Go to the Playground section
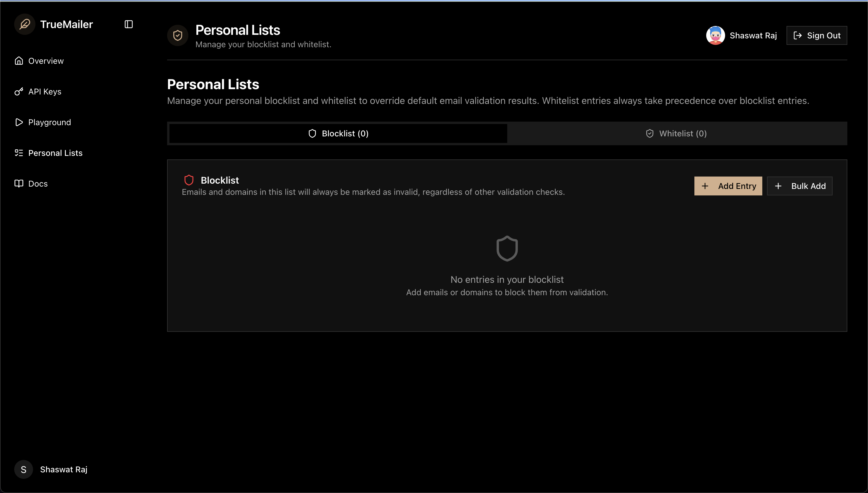 coord(49,122)
